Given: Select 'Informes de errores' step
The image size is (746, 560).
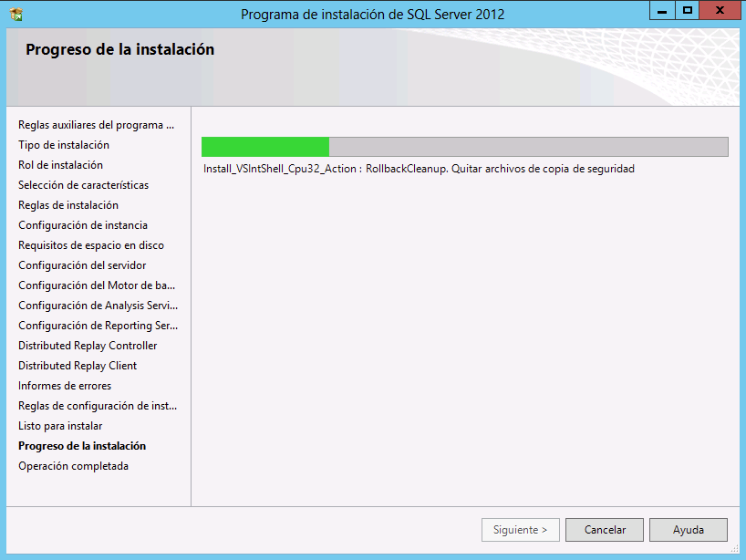Looking at the screenshot, I should pos(65,386).
